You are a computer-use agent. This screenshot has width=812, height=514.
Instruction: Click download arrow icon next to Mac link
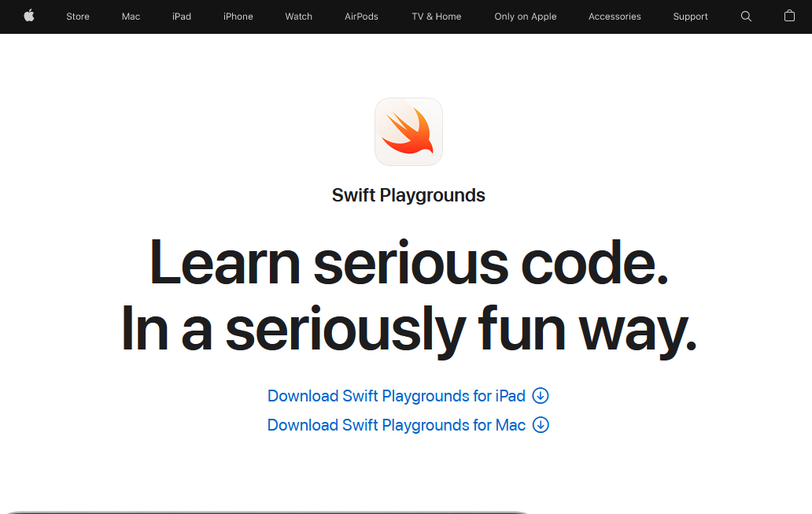pos(541,425)
